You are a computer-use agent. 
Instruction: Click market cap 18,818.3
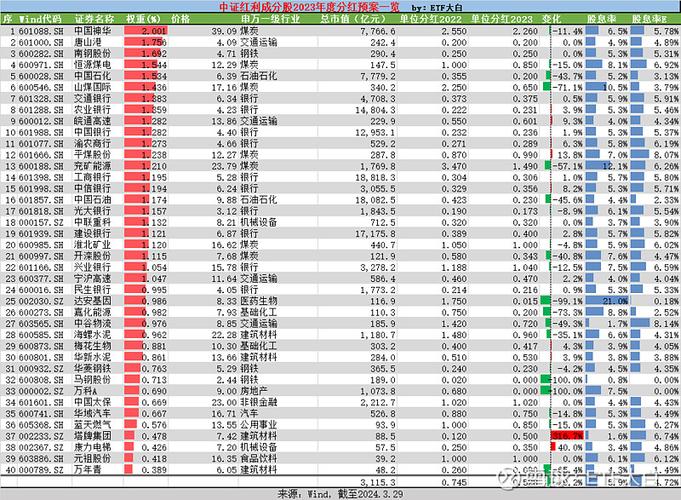[x=375, y=177]
